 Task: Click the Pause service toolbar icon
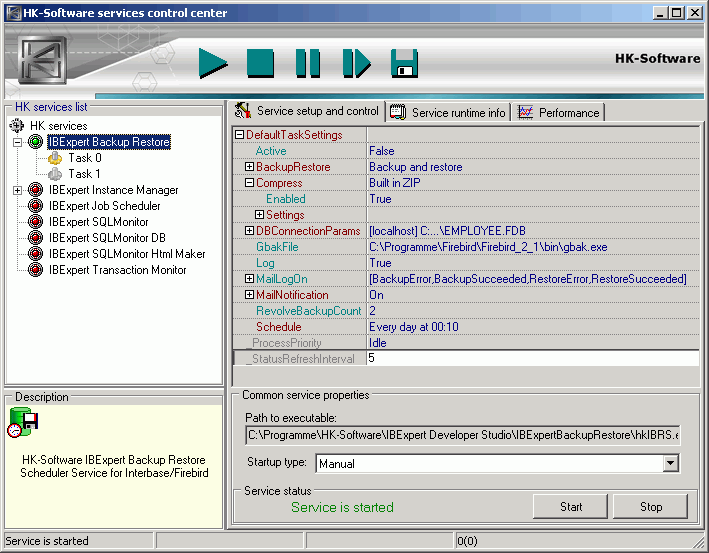[307, 63]
